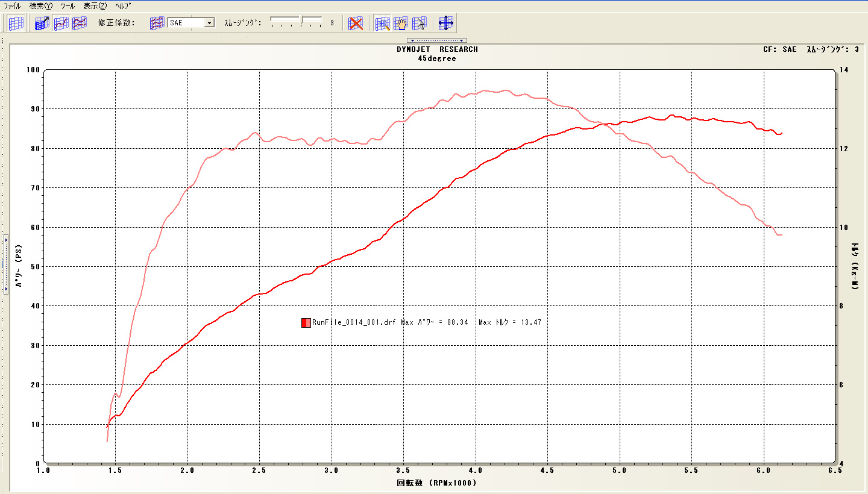Select the multi-curve graph view icon

79,23
